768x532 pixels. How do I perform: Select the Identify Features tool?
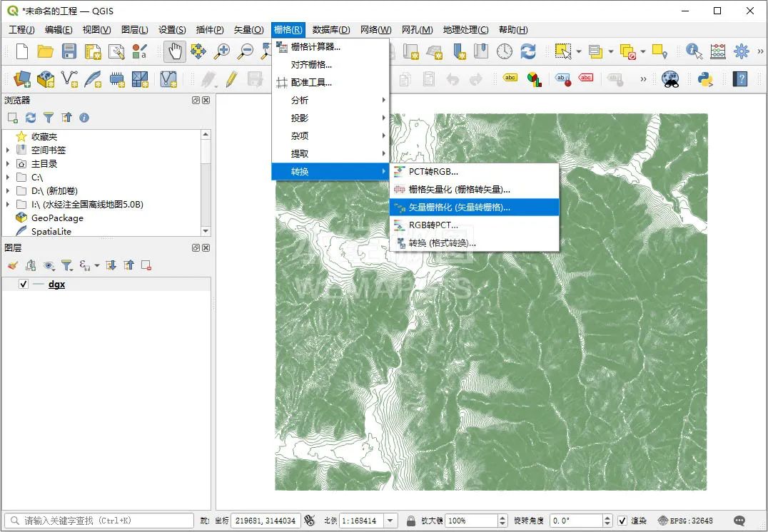click(694, 51)
